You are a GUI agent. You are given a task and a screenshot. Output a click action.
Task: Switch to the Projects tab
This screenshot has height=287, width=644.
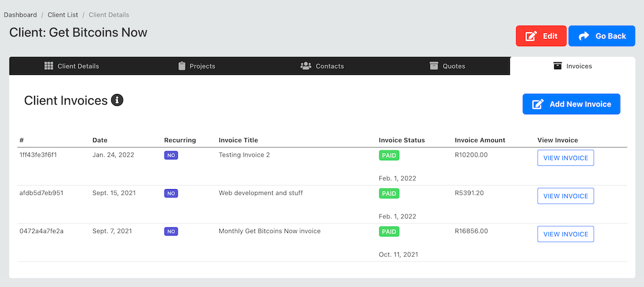point(196,66)
